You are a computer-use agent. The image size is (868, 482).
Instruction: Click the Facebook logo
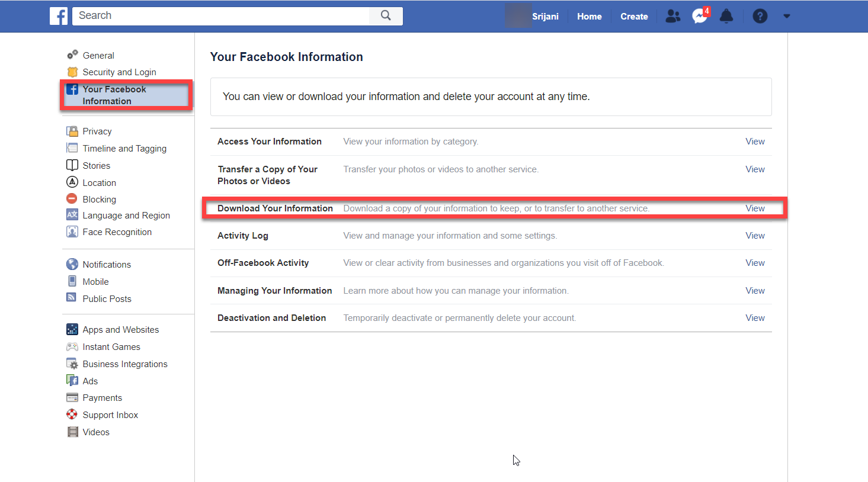coord(58,16)
